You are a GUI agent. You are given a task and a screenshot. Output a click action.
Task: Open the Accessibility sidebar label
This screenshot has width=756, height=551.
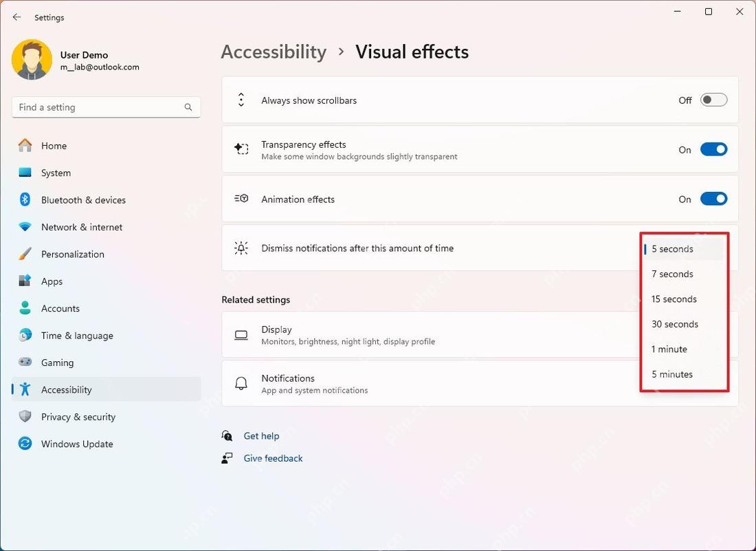tap(66, 389)
